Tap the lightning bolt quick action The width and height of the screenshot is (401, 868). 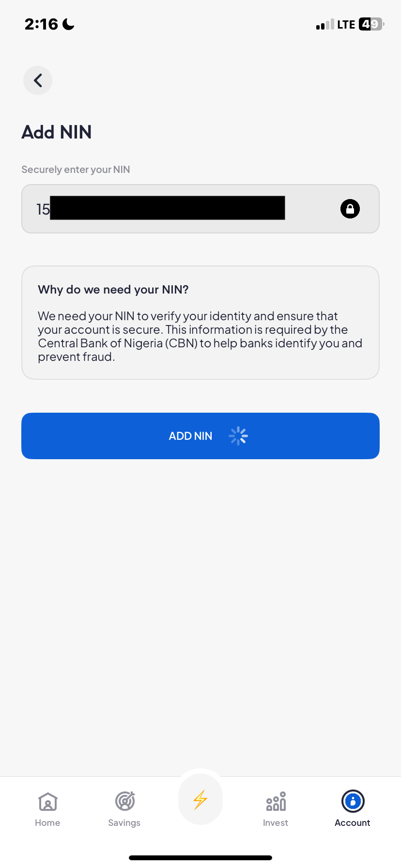[200, 800]
